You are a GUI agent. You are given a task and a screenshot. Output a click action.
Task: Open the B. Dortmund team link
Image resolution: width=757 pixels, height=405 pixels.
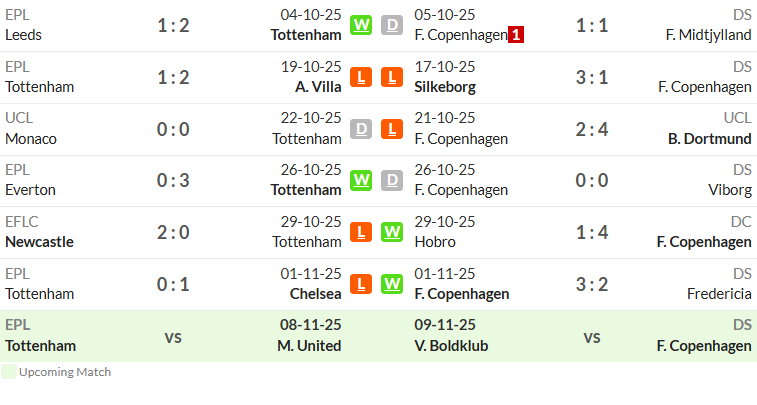click(710, 139)
